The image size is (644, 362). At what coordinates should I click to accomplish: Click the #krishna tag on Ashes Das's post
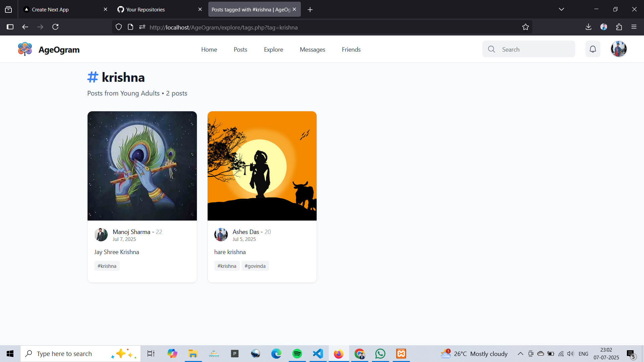point(227,266)
